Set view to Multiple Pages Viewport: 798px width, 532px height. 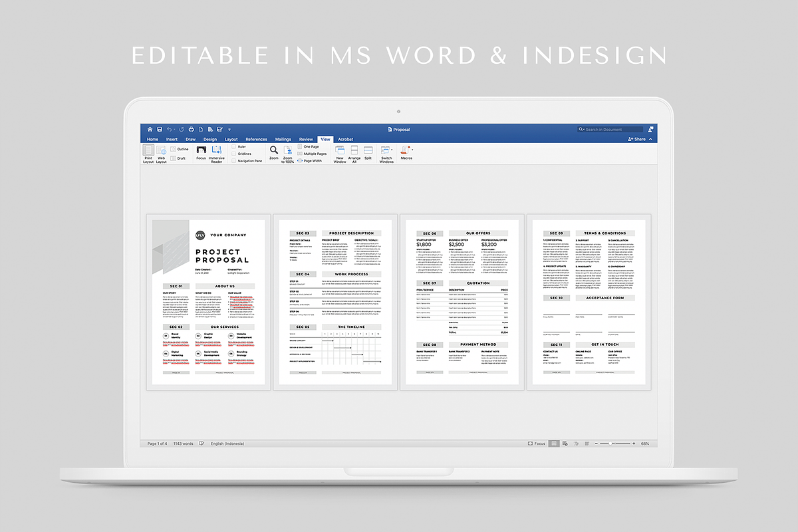coord(313,154)
